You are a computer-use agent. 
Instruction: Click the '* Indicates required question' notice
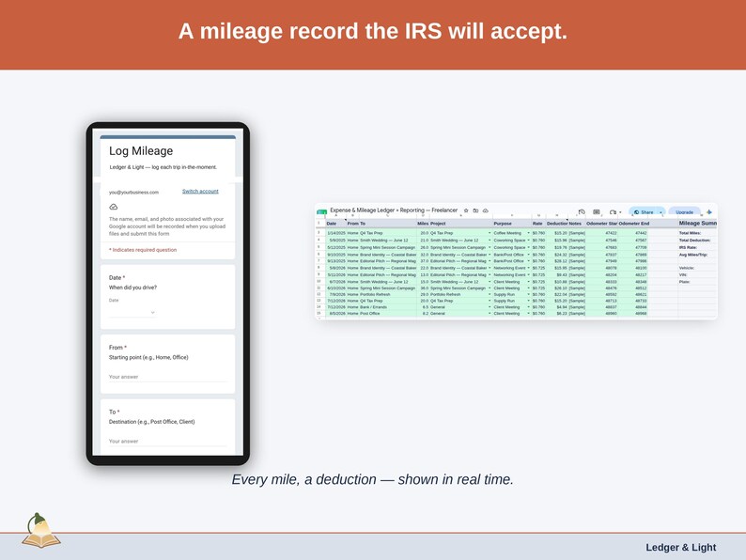143,250
